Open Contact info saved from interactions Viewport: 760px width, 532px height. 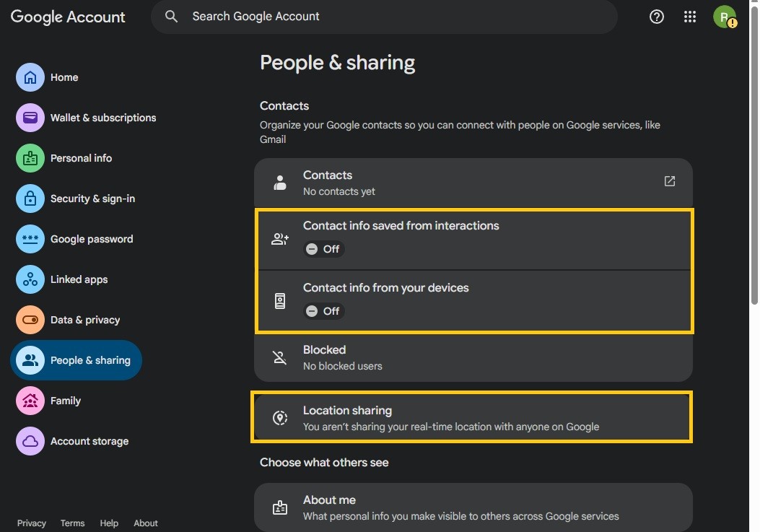click(x=474, y=239)
